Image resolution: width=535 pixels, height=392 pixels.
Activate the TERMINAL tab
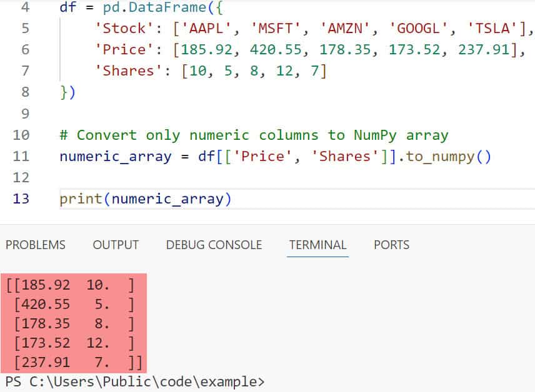(317, 245)
